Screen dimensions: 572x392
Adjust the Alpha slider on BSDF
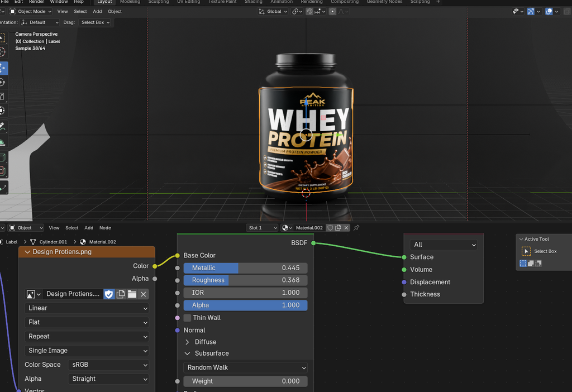tap(246, 305)
